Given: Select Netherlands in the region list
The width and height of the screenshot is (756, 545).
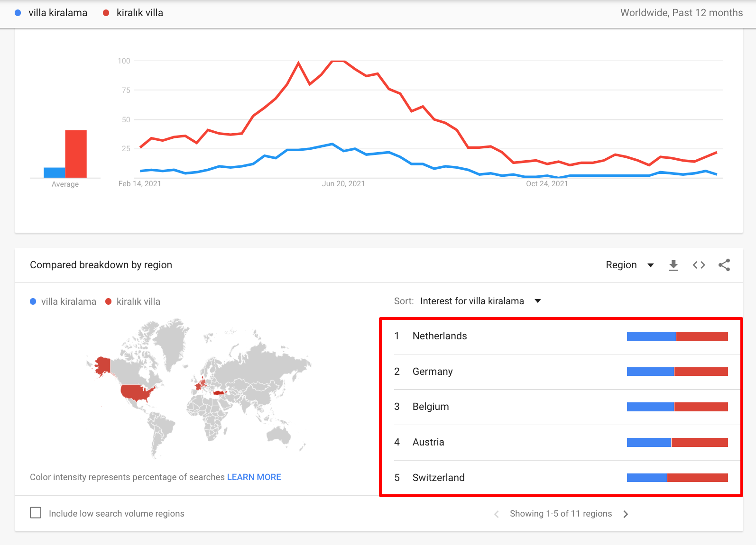Looking at the screenshot, I should click(439, 336).
